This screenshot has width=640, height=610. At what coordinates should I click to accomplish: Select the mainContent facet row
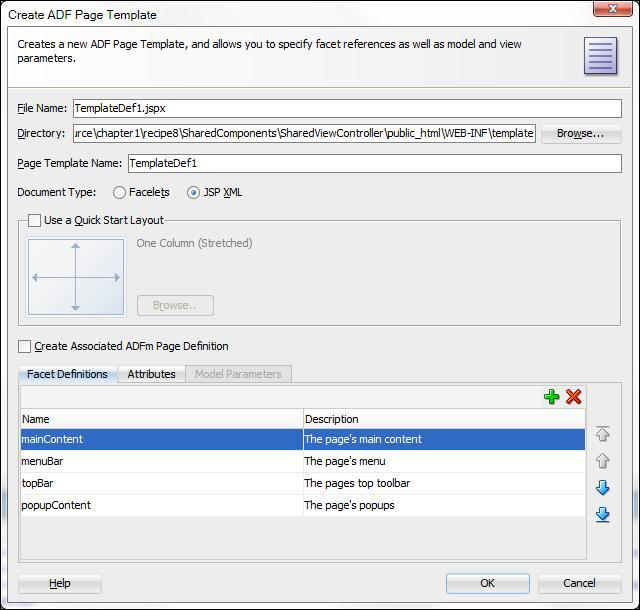click(x=303, y=439)
